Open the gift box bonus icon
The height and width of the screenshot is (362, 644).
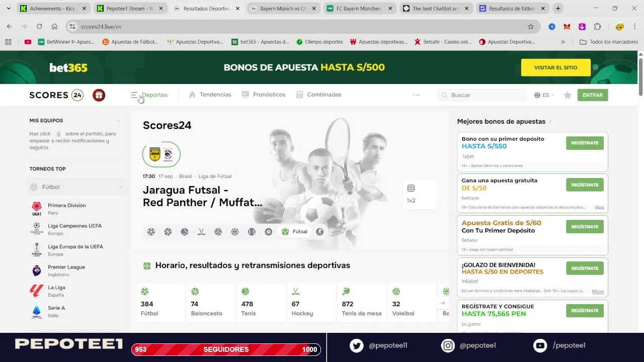pyautogui.click(x=99, y=95)
